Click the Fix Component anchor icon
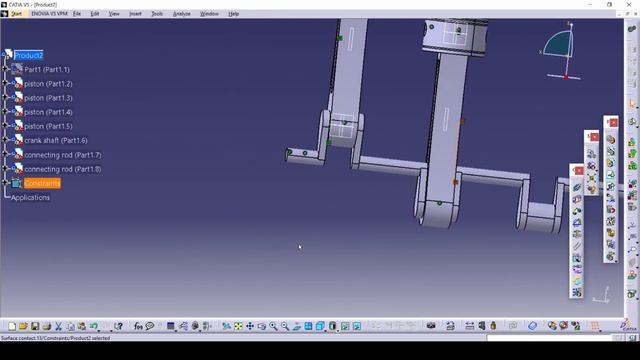Screen dimensions: 640x360 coord(576,235)
